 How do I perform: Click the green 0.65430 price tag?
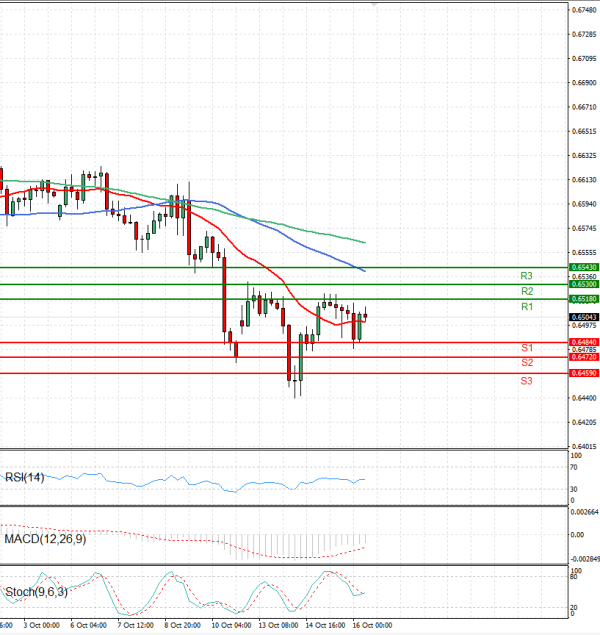coord(584,268)
